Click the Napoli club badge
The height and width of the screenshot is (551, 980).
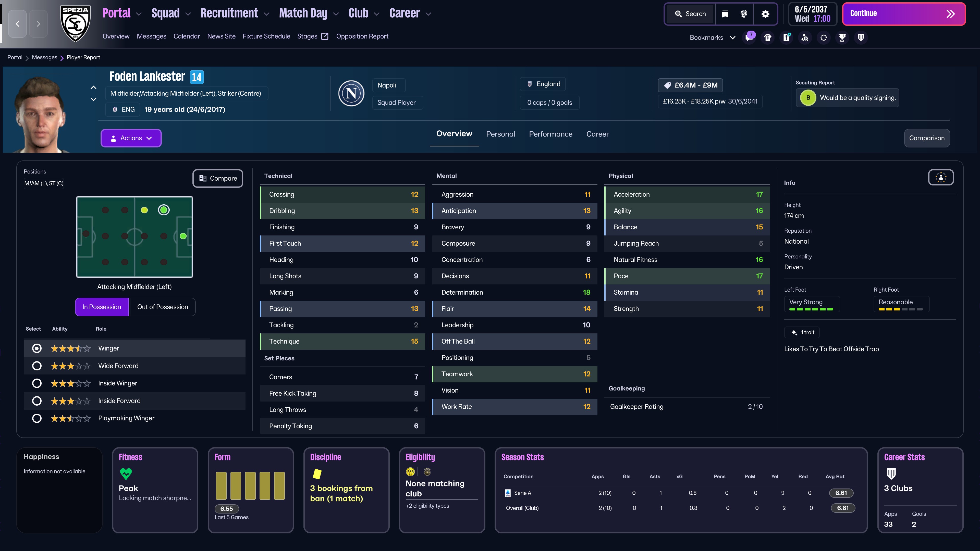(x=351, y=94)
